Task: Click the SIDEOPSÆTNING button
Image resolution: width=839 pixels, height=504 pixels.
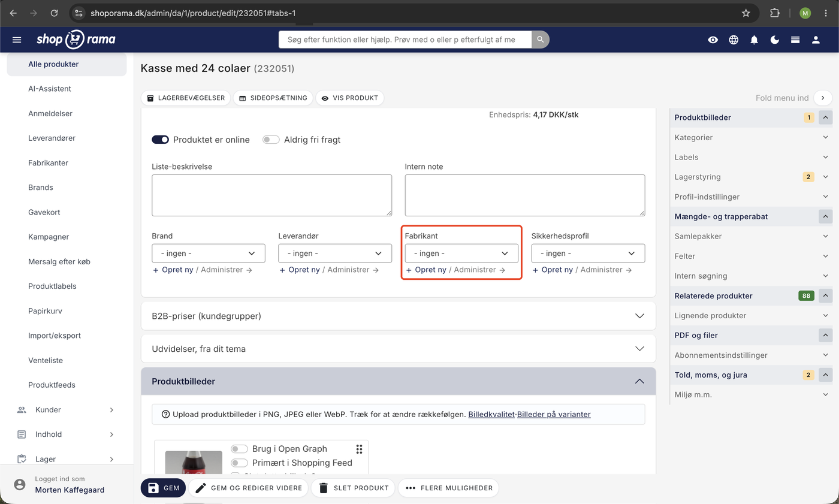Action: pyautogui.click(x=273, y=98)
